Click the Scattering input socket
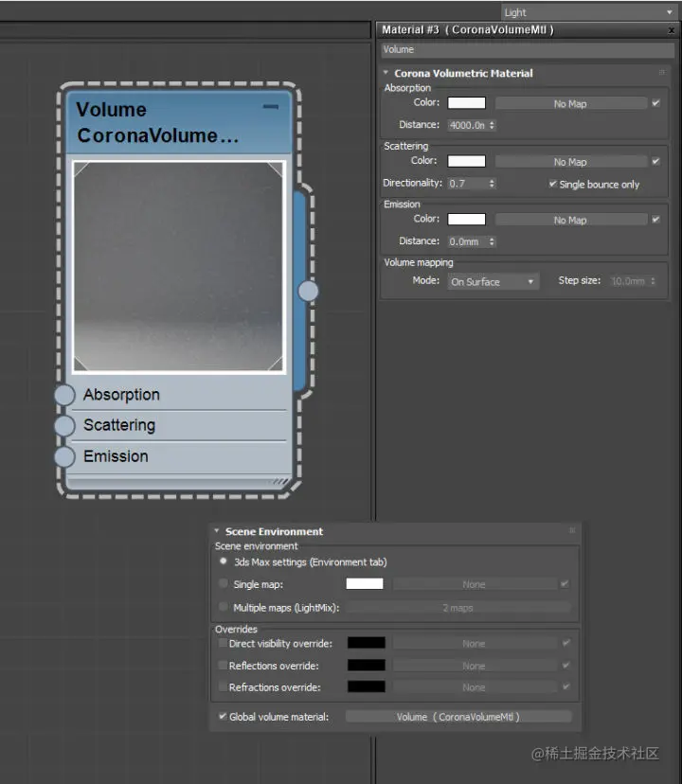 pyautogui.click(x=64, y=425)
